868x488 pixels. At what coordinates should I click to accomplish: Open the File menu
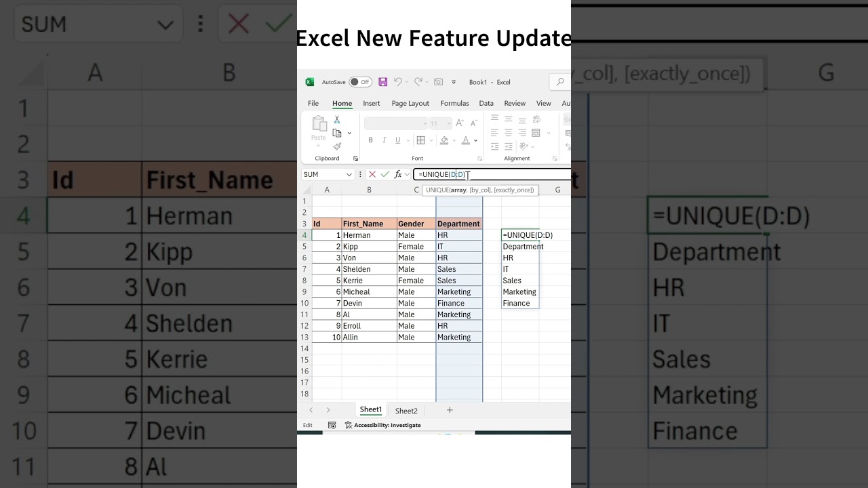click(313, 104)
